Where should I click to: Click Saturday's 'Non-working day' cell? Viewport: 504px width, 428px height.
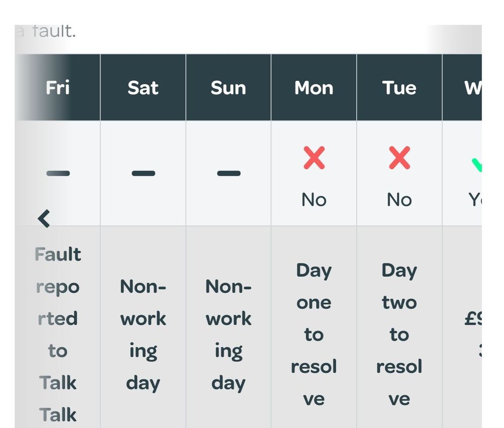(143, 327)
